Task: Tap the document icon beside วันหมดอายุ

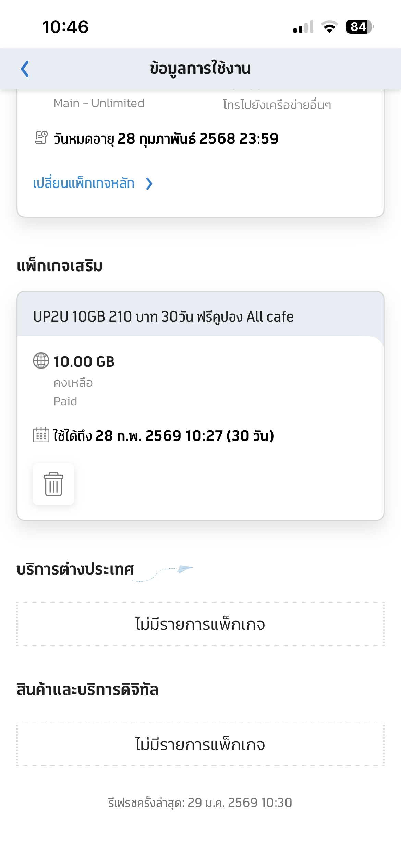Action: click(41, 138)
